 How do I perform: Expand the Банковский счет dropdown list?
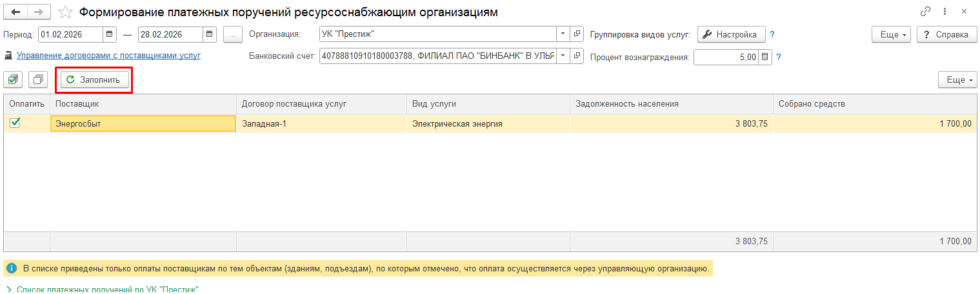(562, 56)
